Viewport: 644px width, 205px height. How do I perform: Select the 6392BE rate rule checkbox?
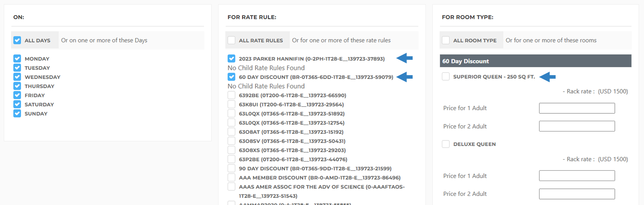click(x=231, y=95)
